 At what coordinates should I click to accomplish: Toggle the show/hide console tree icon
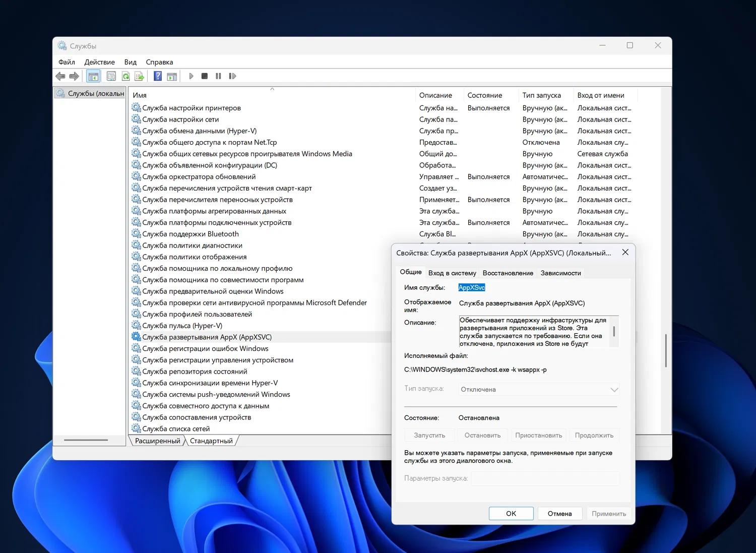(x=93, y=76)
